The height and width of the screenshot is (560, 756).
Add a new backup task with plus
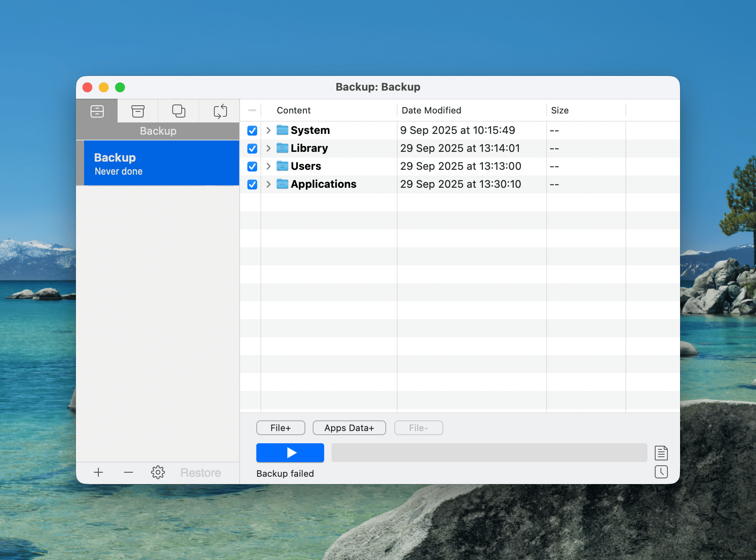coord(98,472)
